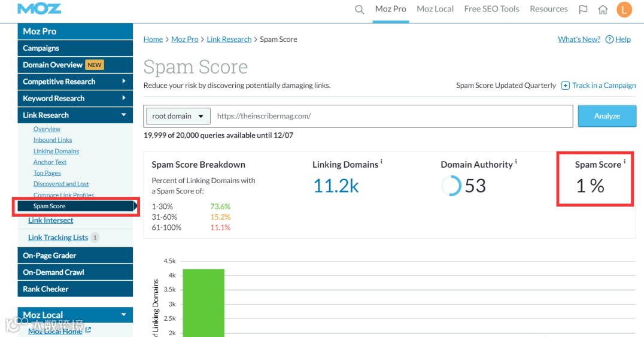Switch to Moz Local top tab

435,9
